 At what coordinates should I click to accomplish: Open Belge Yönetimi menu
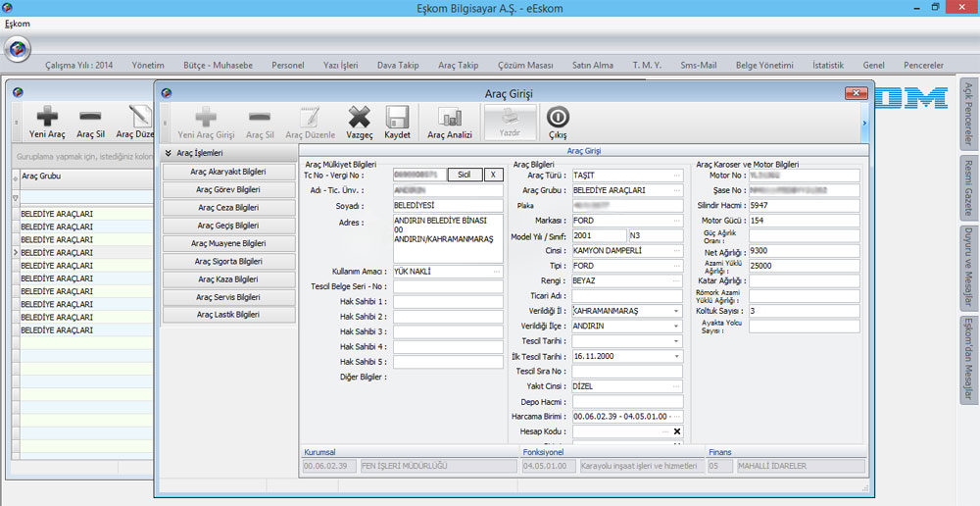764,65
